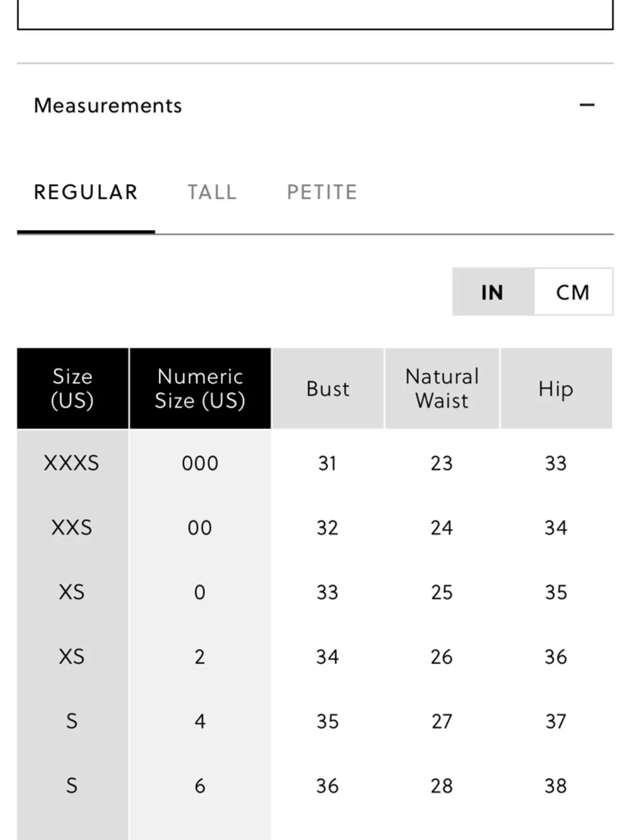The height and width of the screenshot is (840, 630).
Task: Click numeric size 00 cell
Action: 200,527
